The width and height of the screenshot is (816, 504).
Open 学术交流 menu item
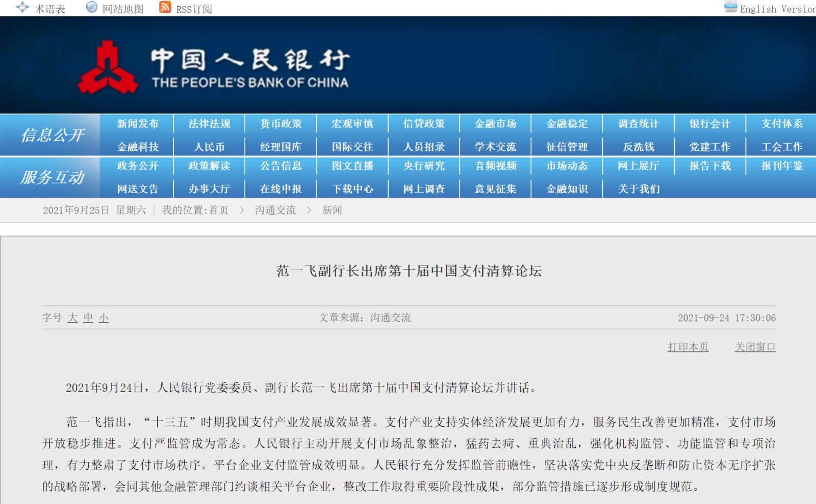(x=496, y=147)
